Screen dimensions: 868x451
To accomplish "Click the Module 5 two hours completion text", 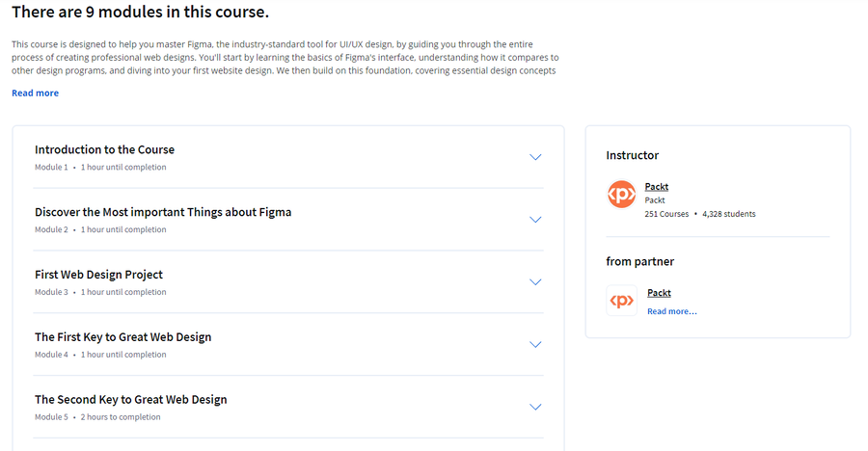I will coord(121,417).
